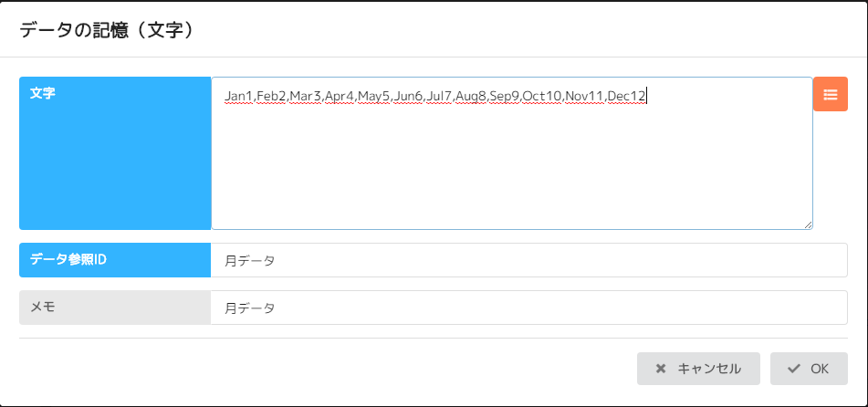868x407 pixels.
Task: Place cursor on Jul7 in the textarea
Action: tap(440, 97)
